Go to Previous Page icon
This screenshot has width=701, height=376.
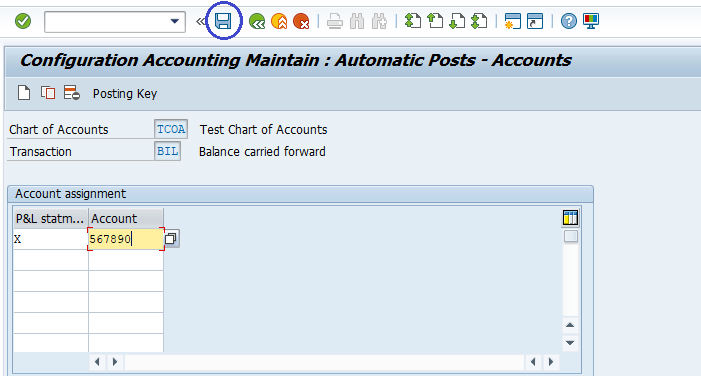coord(435,21)
